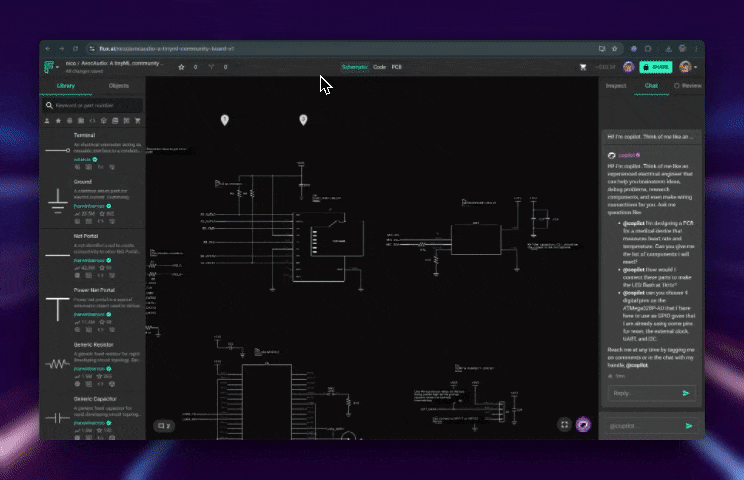Click the copilot name in chat
This screenshot has width=744, height=480.
click(626, 155)
